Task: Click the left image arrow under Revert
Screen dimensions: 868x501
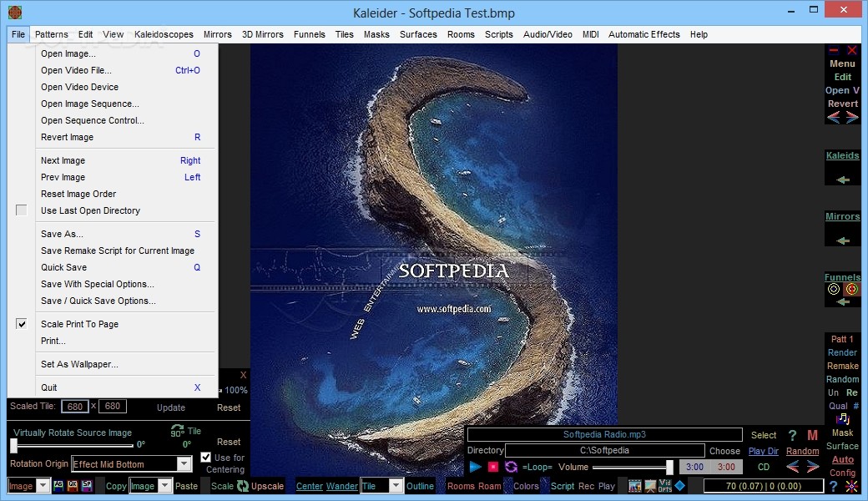Action: tap(834, 117)
